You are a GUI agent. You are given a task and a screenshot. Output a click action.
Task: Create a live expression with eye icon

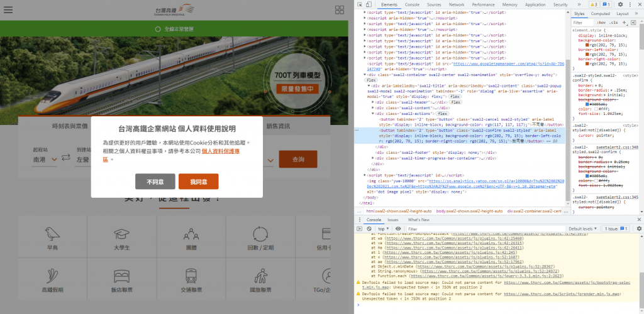click(x=398, y=229)
